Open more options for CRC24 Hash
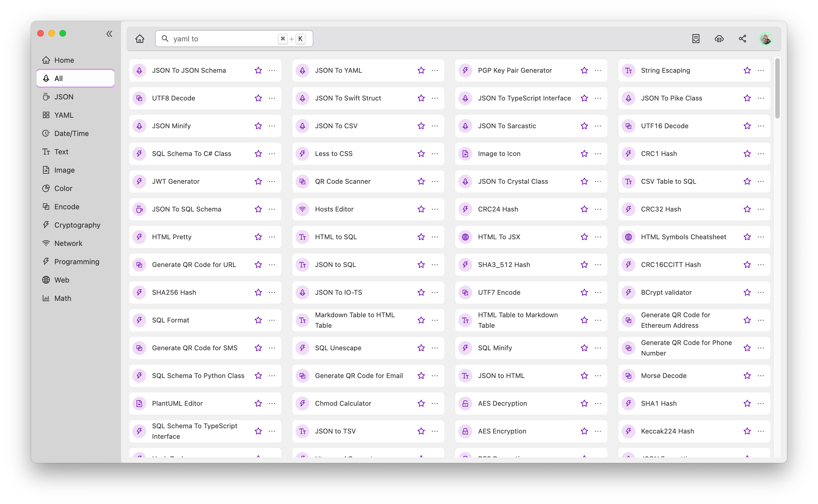The height and width of the screenshot is (504, 818). pyautogui.click(x=598, y=209)
